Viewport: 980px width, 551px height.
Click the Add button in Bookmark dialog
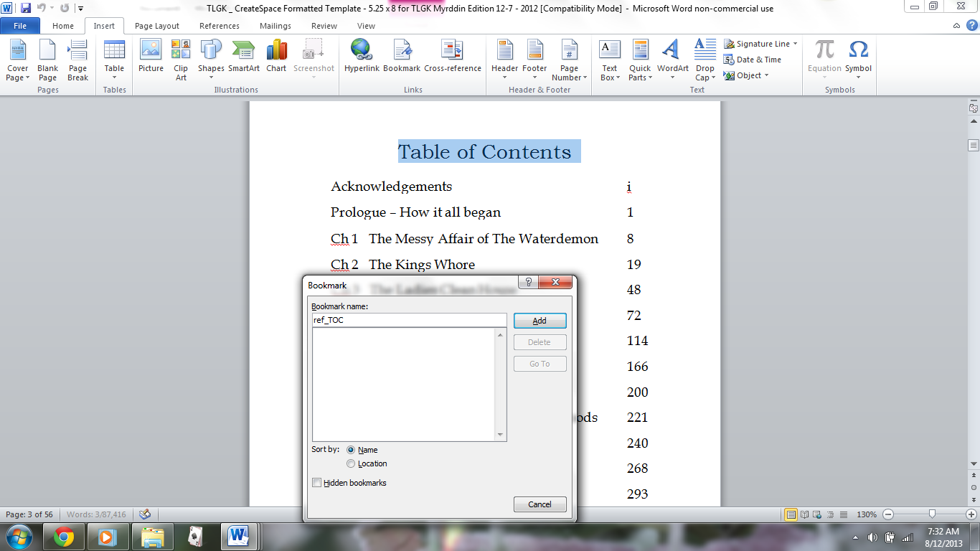coord(540,321)
